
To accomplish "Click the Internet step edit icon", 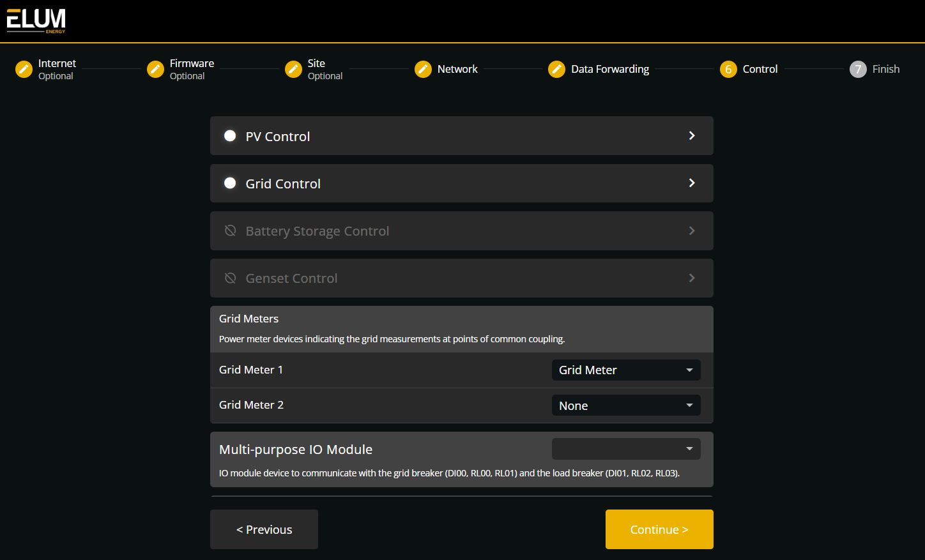I will tap(24, 69).
